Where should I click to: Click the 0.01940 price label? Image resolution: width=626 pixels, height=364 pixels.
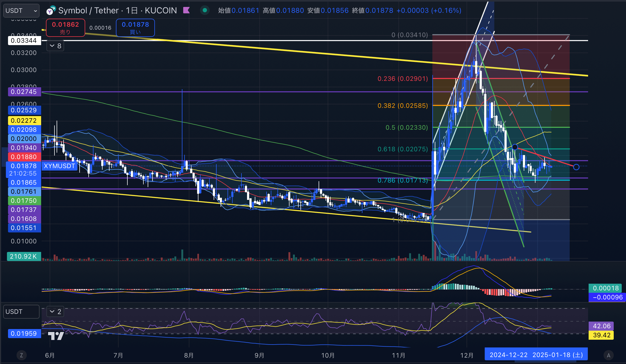(24, 148)
